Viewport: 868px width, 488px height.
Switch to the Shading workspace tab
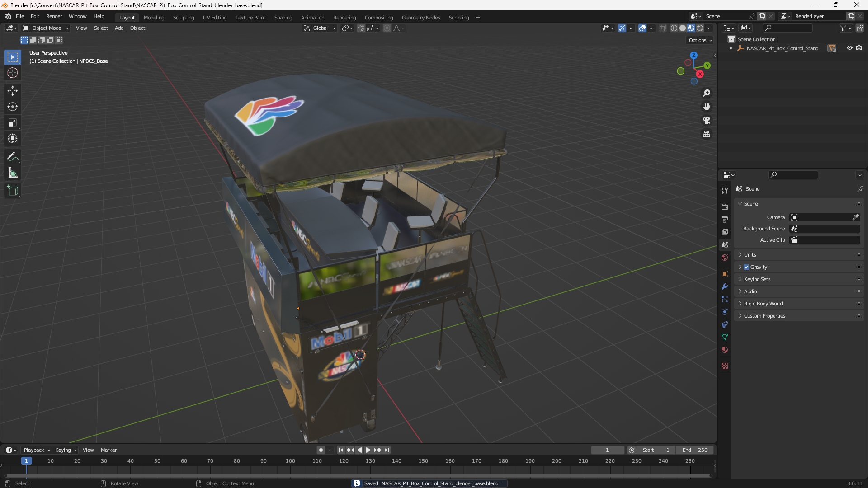[283, 18]
